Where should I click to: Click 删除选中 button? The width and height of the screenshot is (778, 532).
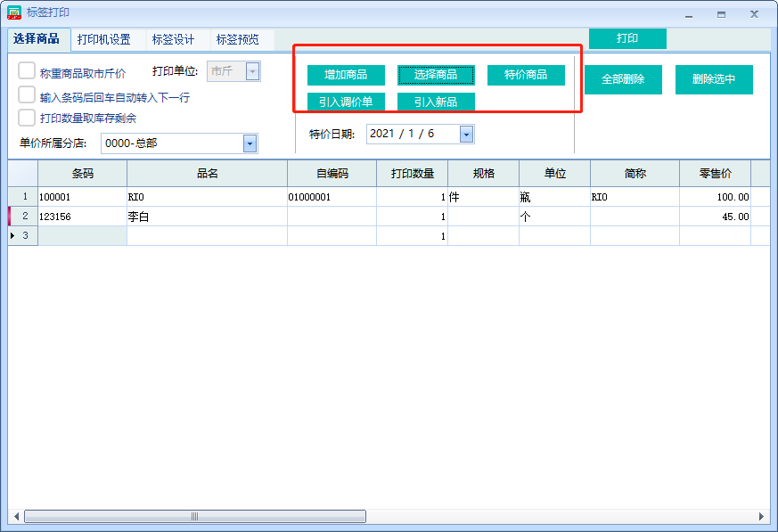tap(714, 79)
